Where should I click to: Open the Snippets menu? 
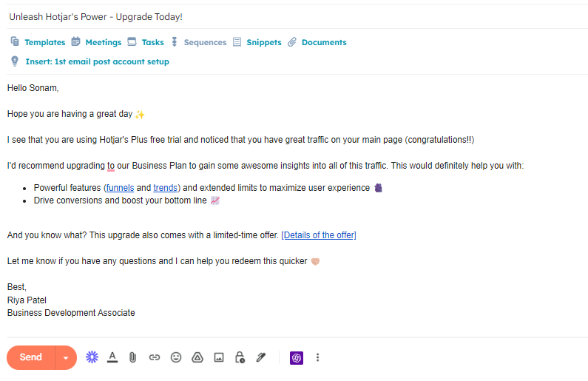264,42
